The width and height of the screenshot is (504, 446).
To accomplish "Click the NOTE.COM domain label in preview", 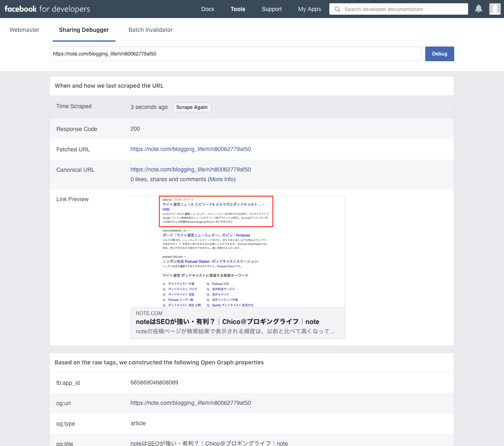I will [149, 313].
